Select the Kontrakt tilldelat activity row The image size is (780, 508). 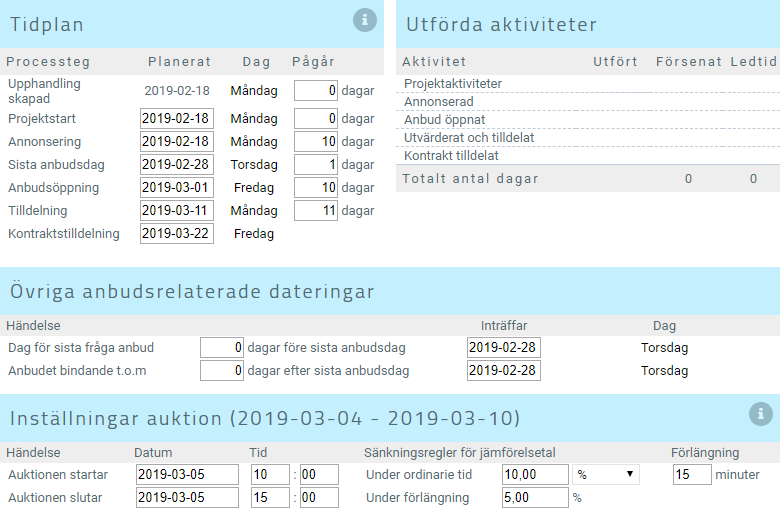588,155
